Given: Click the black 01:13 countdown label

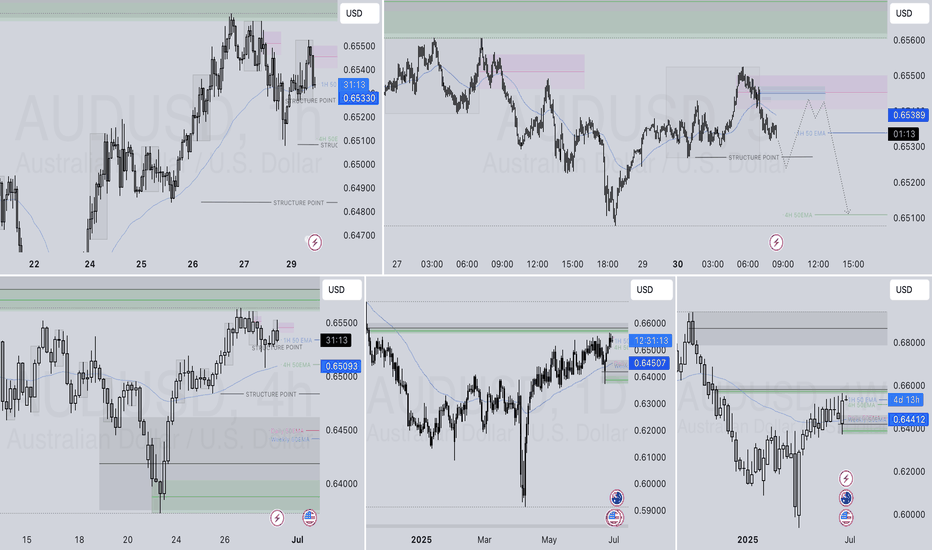Looking at the screenshot, I should click(905, 134).
